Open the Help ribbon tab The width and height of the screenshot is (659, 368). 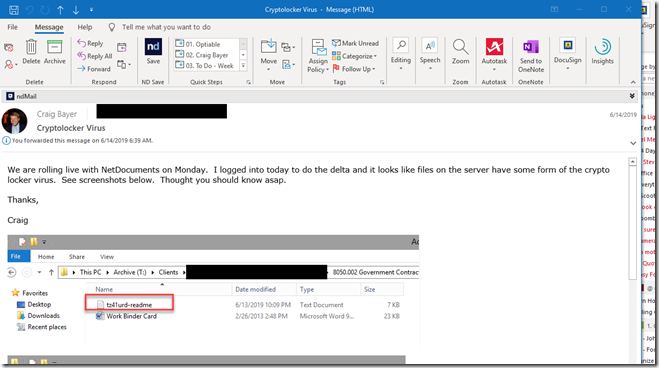84,27
